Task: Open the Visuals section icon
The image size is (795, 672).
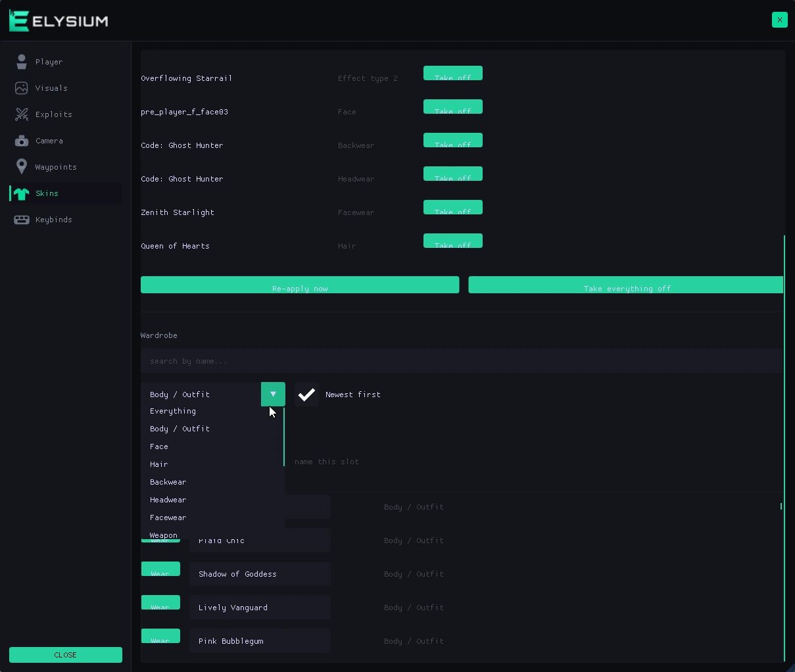Action: pyautogui.click(x=22, y=88)
